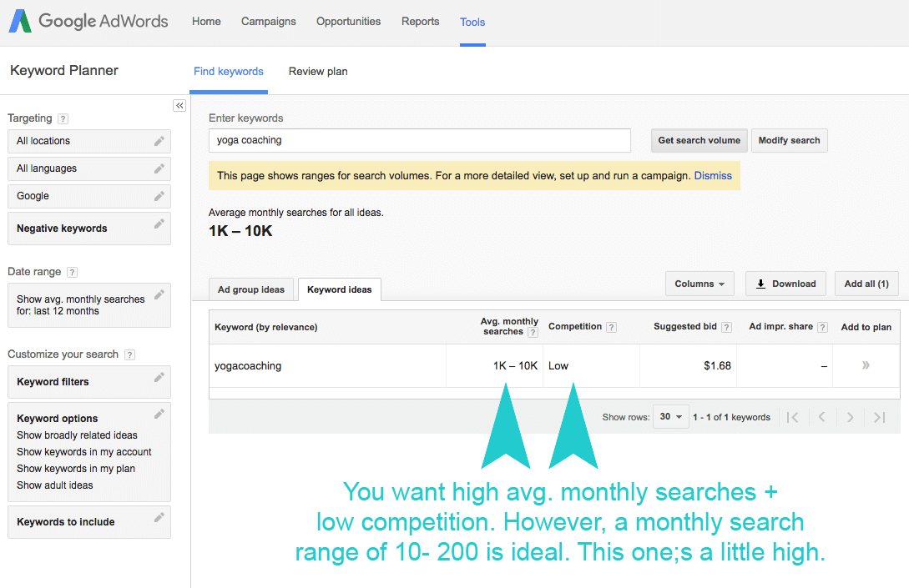Dismiss the search volume notice

point(713,175)
